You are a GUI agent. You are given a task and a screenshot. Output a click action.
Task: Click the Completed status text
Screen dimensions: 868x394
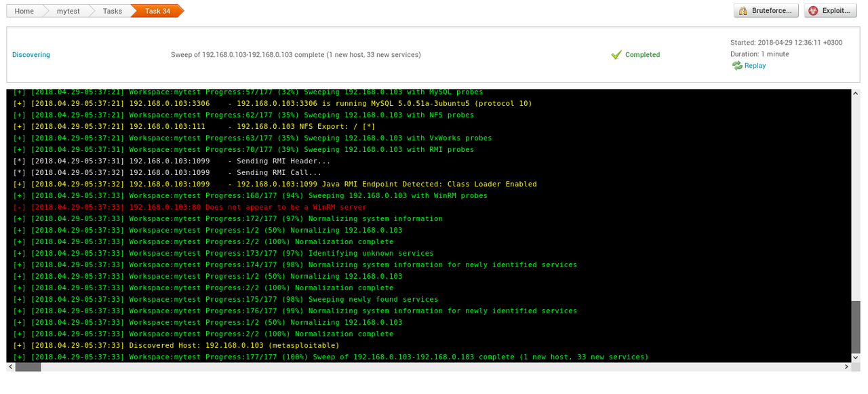point(642,55)
